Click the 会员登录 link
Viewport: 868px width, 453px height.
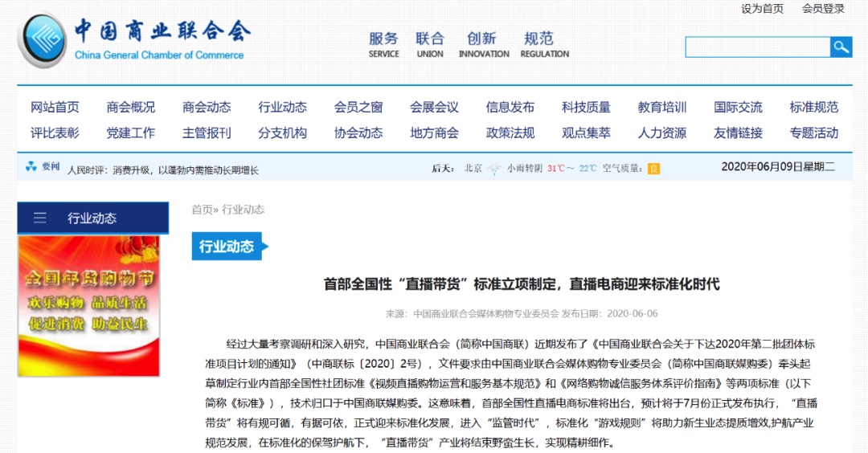tap(823, 9)
